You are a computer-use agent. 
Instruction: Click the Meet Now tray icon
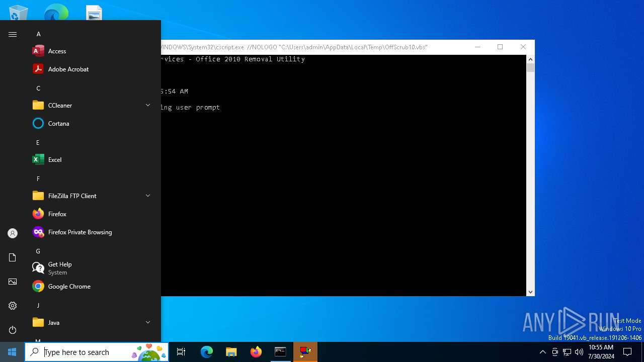(555, 352)
